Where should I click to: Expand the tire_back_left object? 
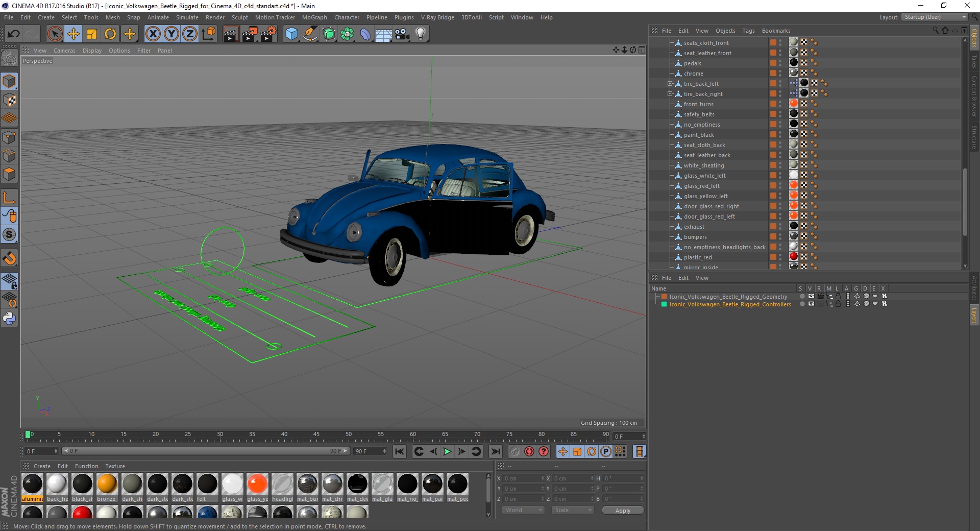point(670,84)
